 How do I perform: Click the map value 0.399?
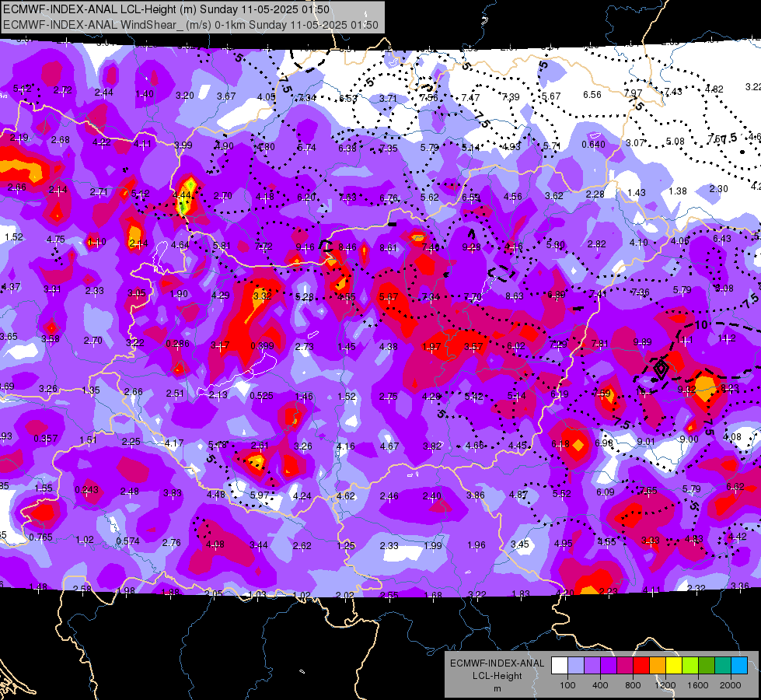click(262, 346)
